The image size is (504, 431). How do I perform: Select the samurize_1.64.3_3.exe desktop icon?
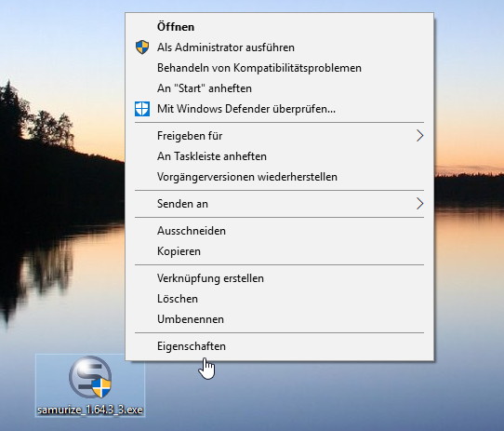pyautogui.click(x=90, y=385)
